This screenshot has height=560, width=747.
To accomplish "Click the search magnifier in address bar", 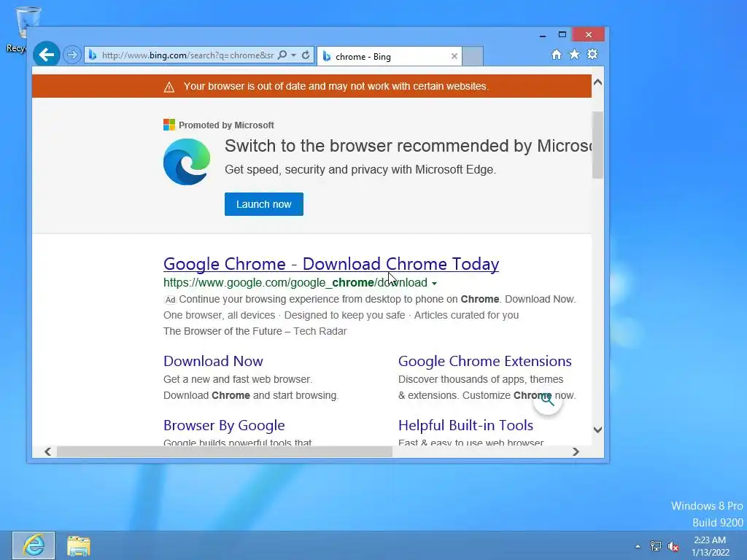I will click(282, 55).
